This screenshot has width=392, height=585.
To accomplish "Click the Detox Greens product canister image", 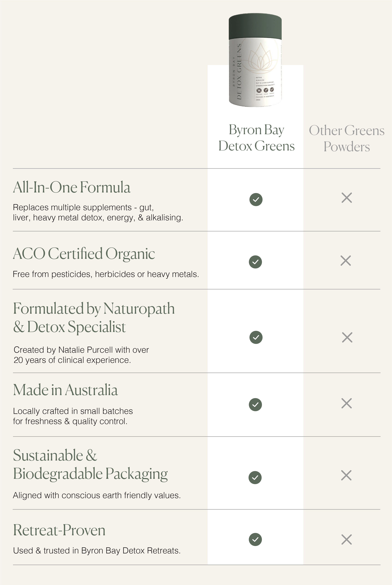I will tap(255, 61).
